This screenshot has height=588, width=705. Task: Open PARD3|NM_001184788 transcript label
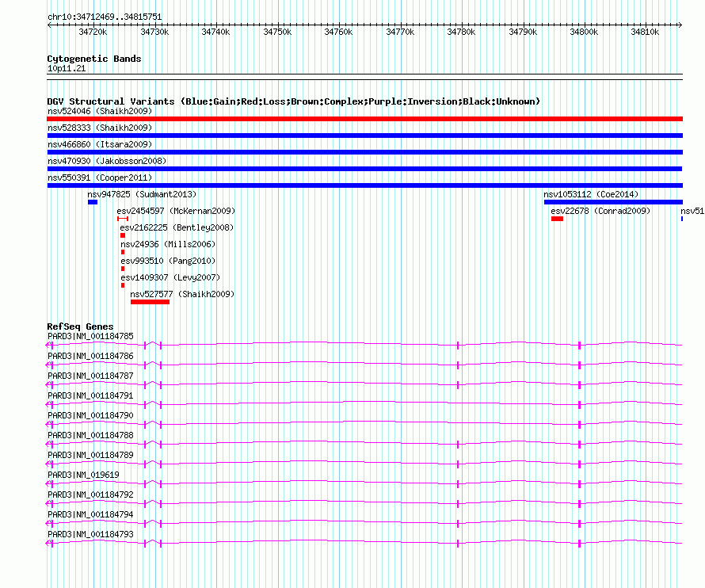90,435
